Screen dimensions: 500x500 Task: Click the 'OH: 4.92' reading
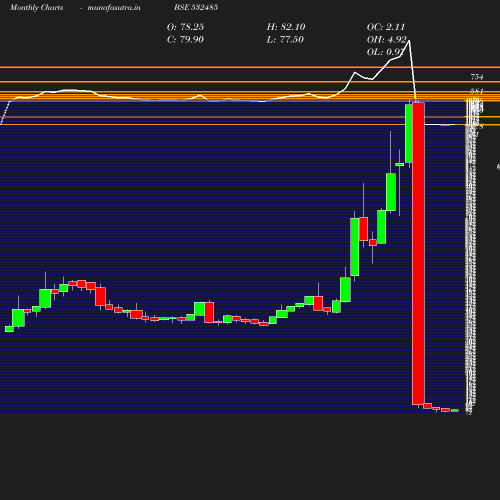coord(387,39)
